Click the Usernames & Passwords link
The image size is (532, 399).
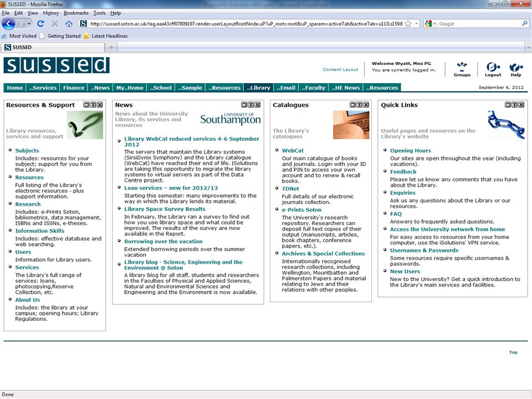click(x=424, y=250)
